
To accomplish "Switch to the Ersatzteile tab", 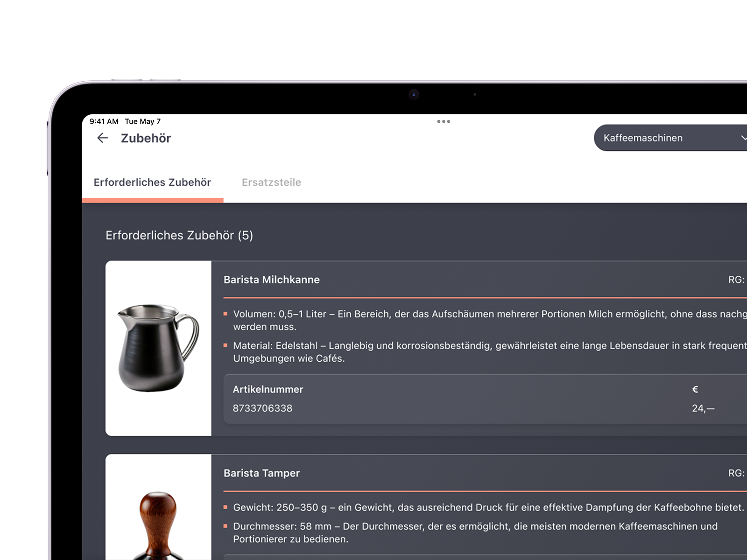I will [x=271, y=182].
